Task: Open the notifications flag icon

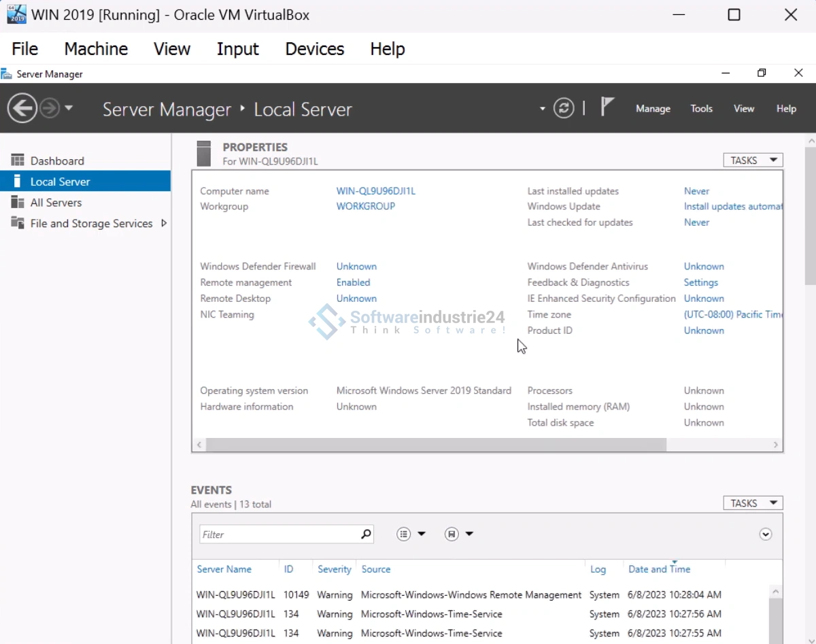Action: point(607,107)
